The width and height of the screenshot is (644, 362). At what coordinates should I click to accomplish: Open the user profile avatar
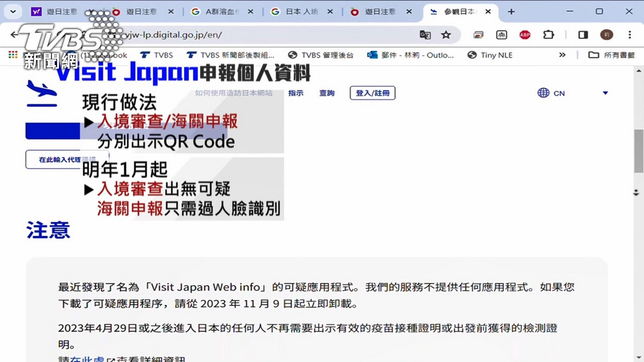pyautogui.click(x=606, y=35)
